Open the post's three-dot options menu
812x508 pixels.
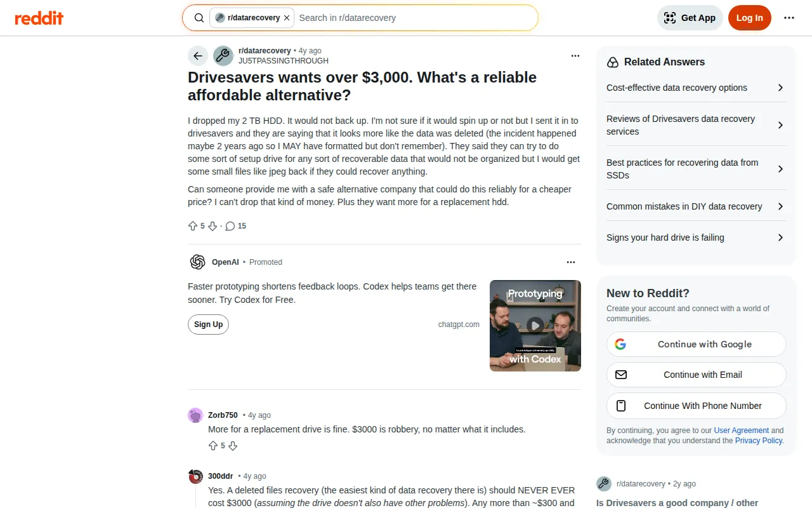click(x=575, y=56)
